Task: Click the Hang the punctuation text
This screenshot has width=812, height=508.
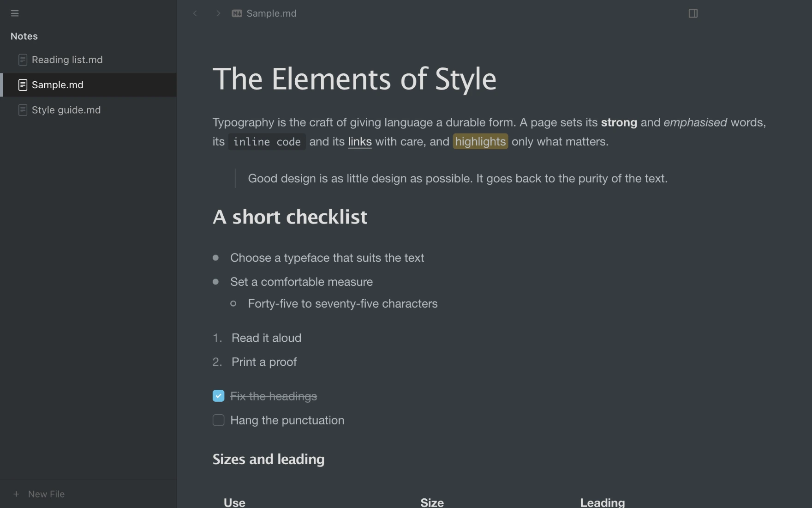Action: (x=287, y=420)
